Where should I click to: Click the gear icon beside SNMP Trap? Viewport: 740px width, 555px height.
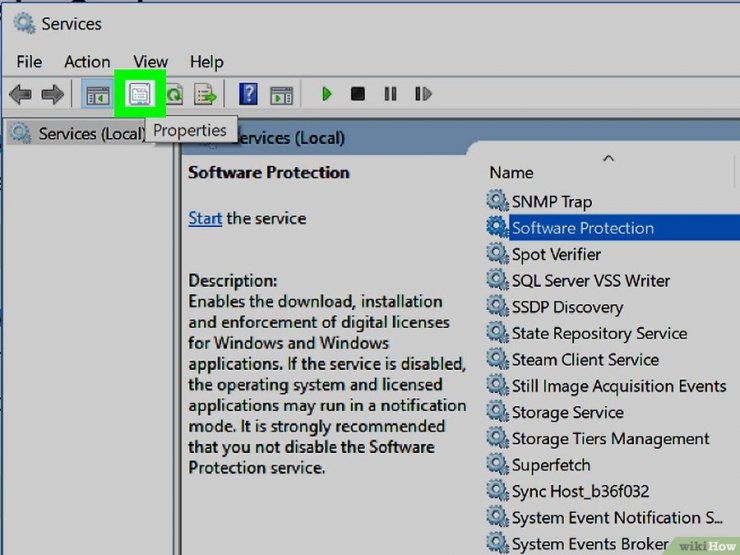[497, 201]
